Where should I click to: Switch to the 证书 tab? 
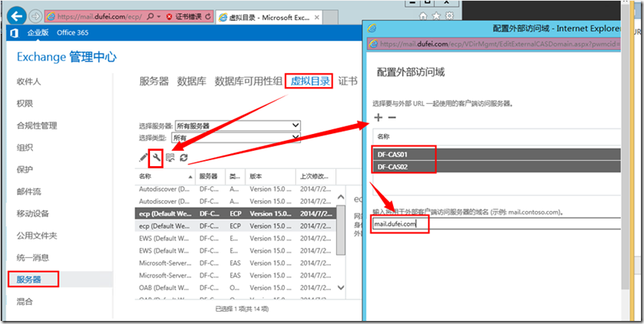(x=348, y=82)
